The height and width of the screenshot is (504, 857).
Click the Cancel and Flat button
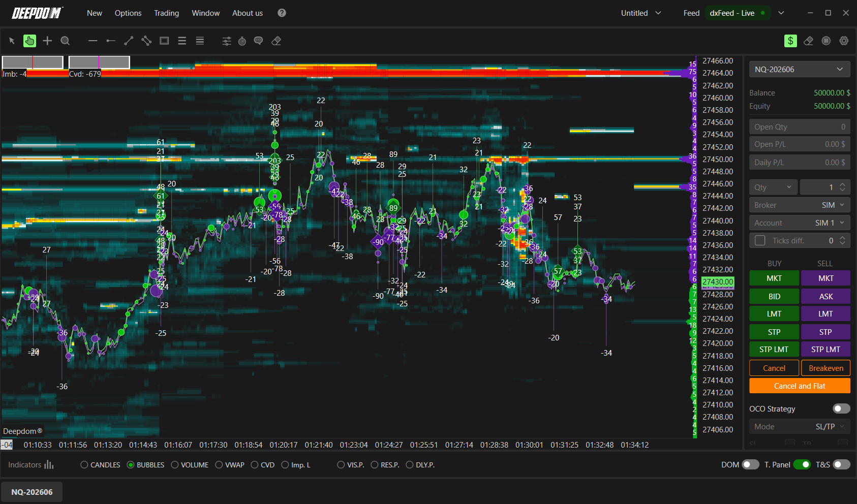click(x=800, y=386)
